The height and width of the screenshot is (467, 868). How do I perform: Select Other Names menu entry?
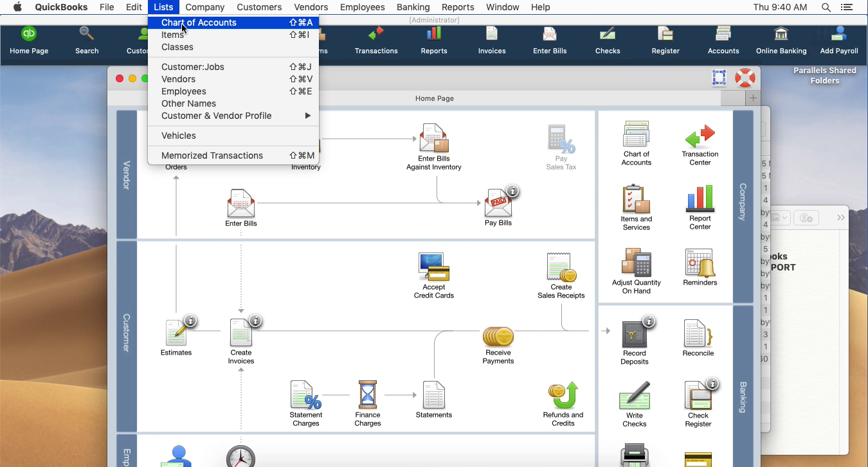(233, 103)
